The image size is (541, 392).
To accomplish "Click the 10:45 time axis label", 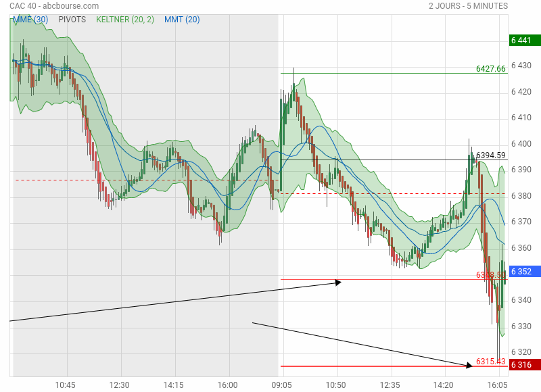I will pos(65,385).
